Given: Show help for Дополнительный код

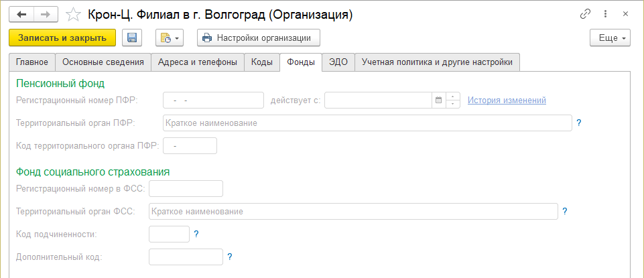Looking at the screenshot, I should [230, 257].
